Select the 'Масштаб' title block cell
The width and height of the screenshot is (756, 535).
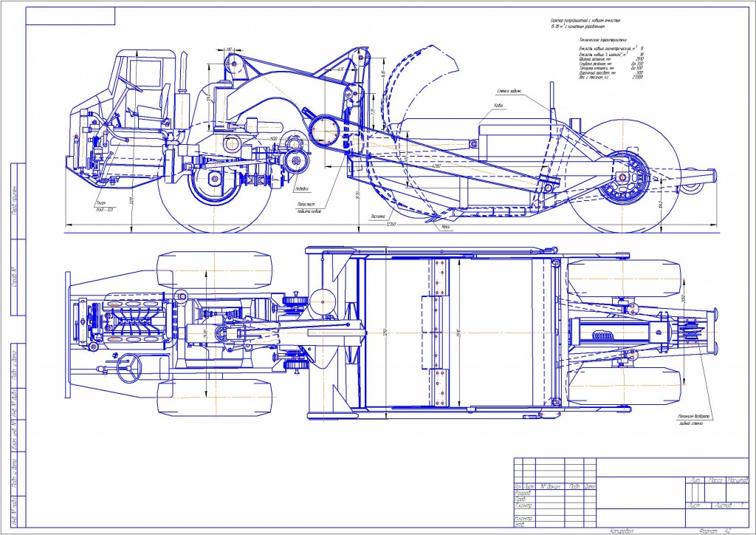pos(738,480)
